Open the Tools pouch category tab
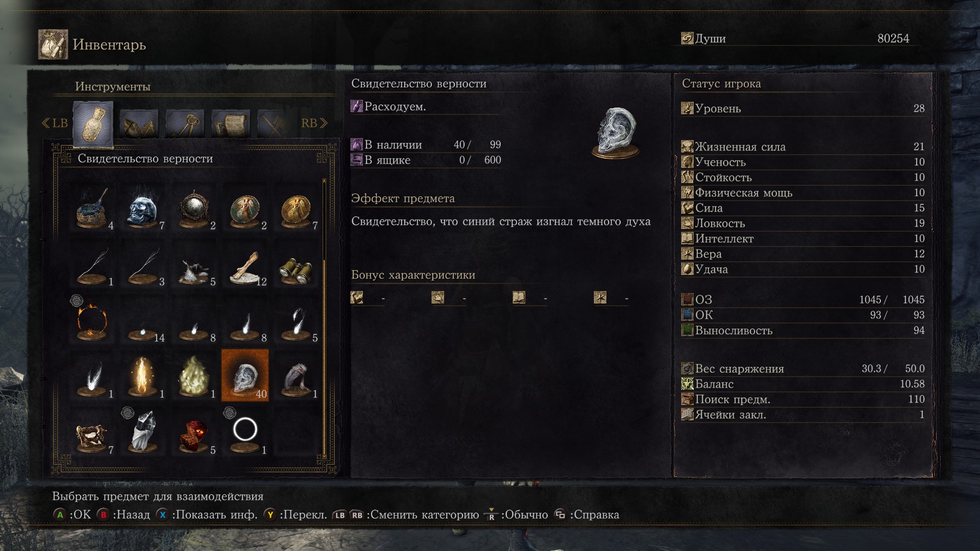The height and width of the screenshot is (551, 980). click(93, 123)
